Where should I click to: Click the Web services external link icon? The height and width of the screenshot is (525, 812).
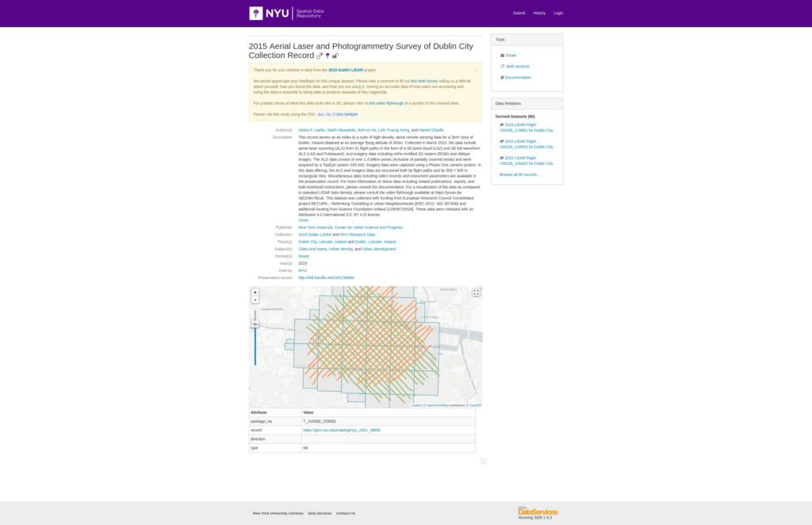(x=502, y=67)
